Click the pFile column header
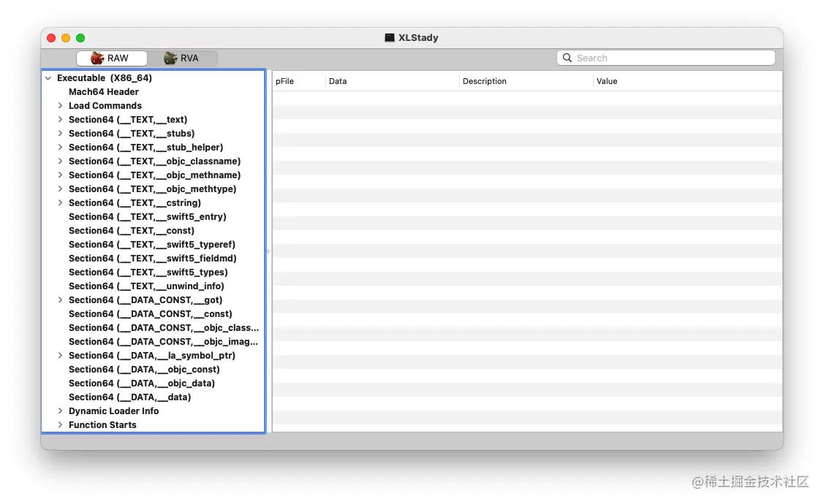Screen dimensions: 824x504 [298, 81]
